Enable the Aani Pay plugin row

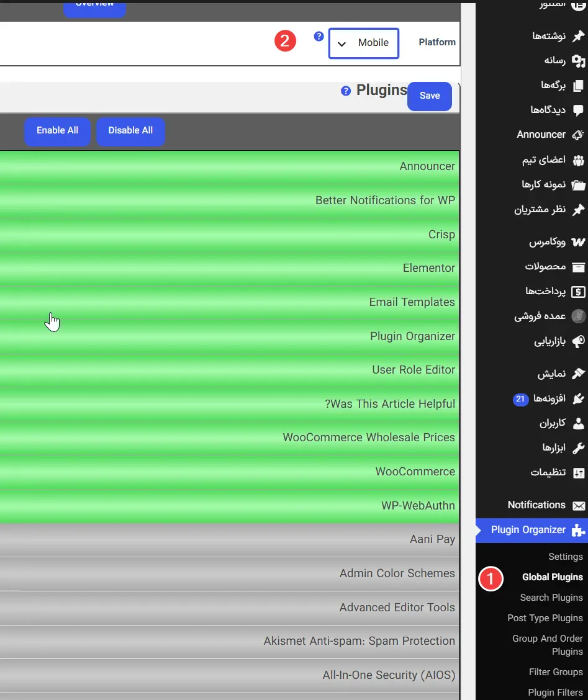click(229, 540)
